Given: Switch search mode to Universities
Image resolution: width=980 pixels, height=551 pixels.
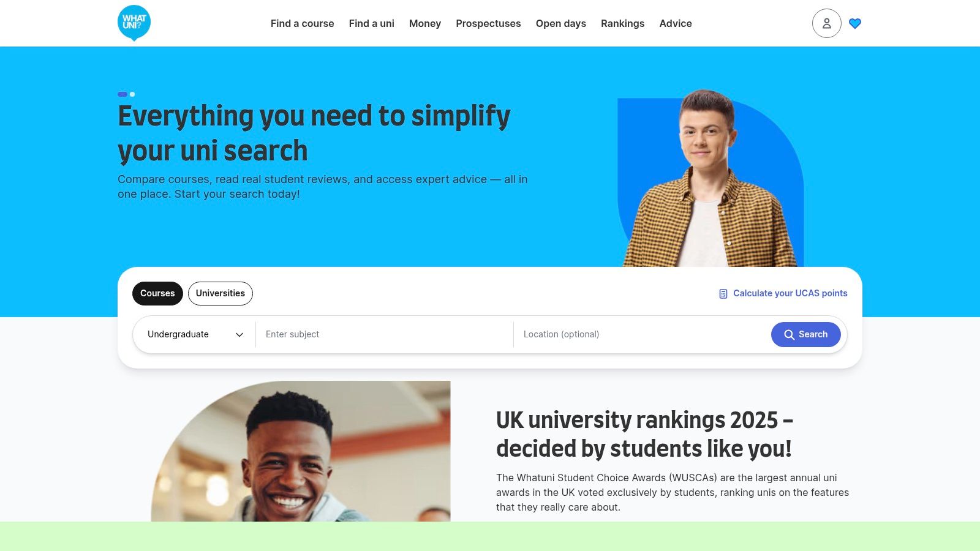Looking at the screenshot, I should click(221, 293).
